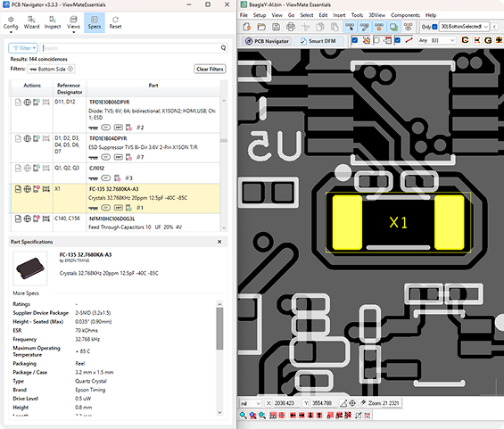This screenshot has height=429, width=504.
Task: Click the Open folder icon in ViewMate
Action: coord(261,27)
